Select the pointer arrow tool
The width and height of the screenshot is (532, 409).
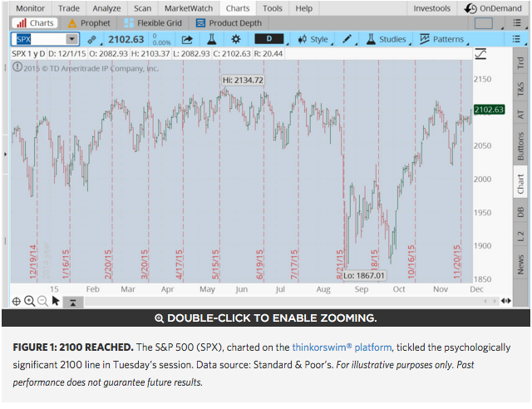tap(56, 301)
